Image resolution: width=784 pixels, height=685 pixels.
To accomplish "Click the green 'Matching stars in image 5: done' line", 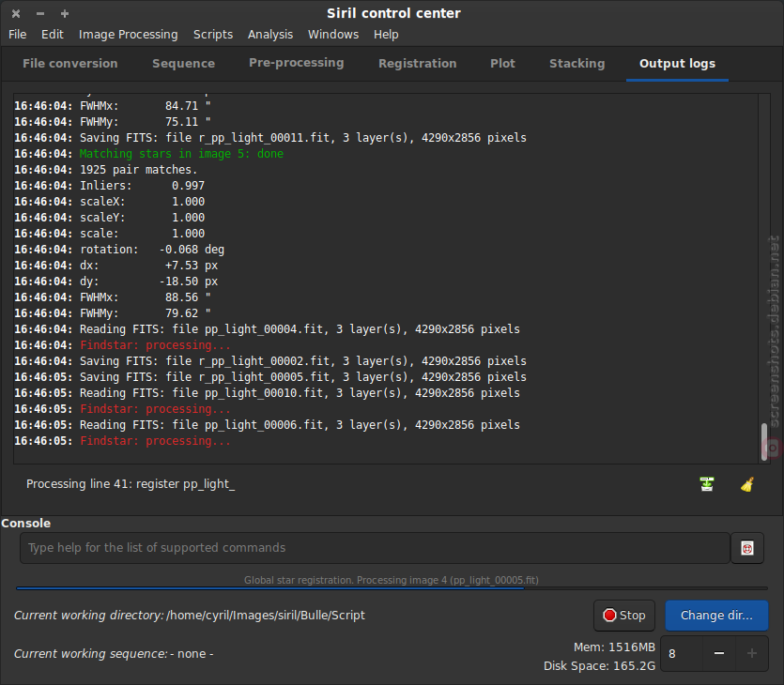I will point(181,154).
